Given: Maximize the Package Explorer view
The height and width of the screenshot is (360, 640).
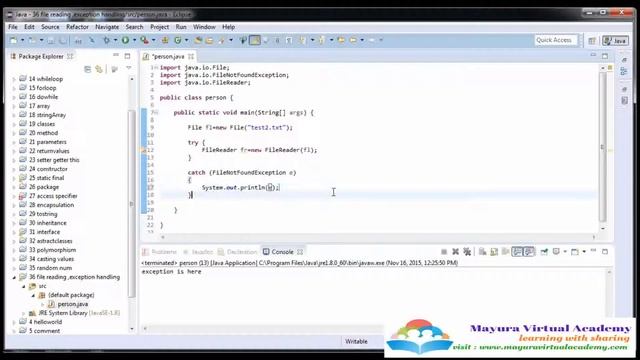Looking at the screenshot, I should pyautogui.click(x=127, y=56).
